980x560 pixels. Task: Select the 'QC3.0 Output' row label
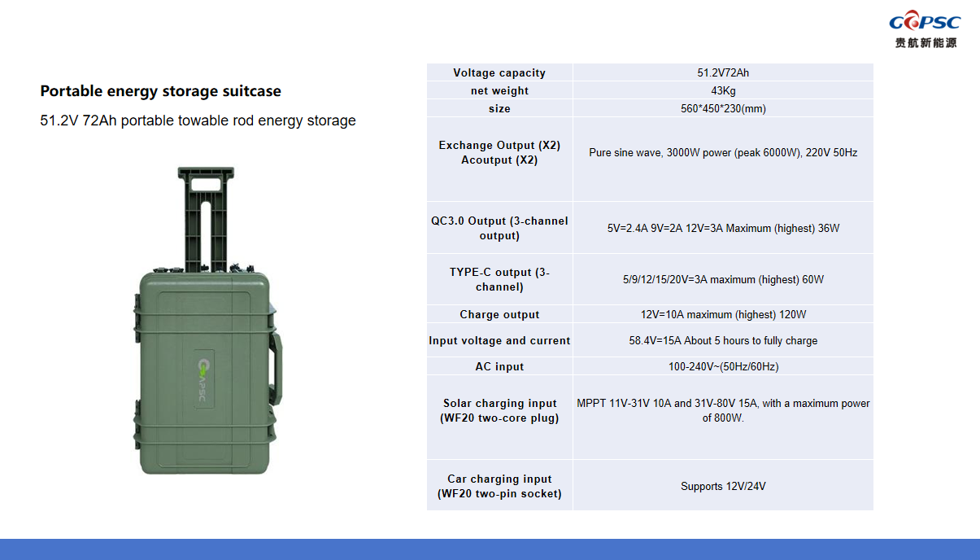499,228
